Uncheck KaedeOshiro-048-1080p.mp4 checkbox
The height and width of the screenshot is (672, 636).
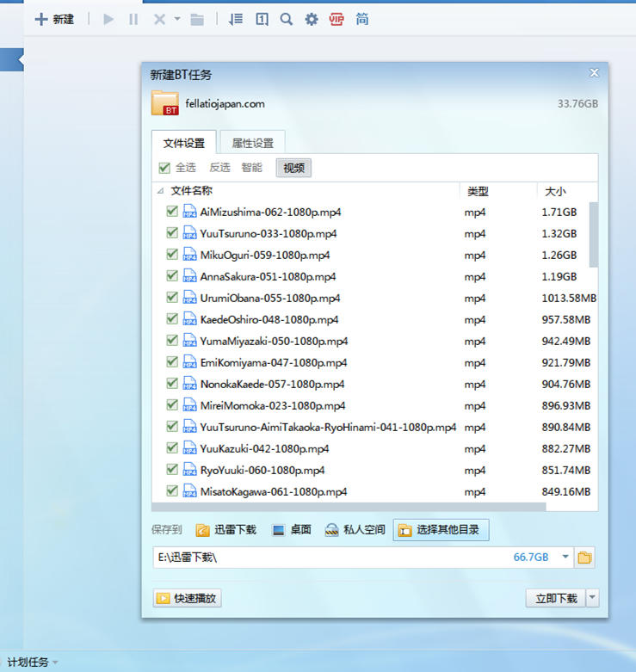[172, 318]
